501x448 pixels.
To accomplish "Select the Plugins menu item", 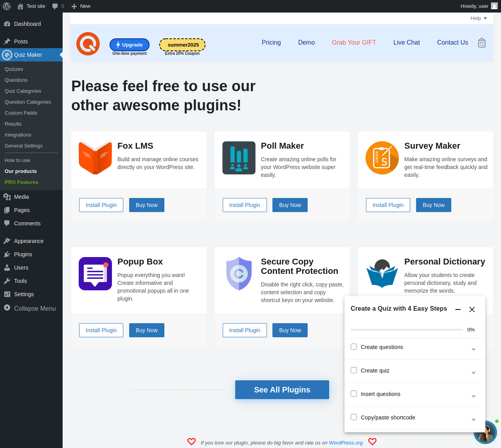I will pyautogui.click(x=23, y=254).
